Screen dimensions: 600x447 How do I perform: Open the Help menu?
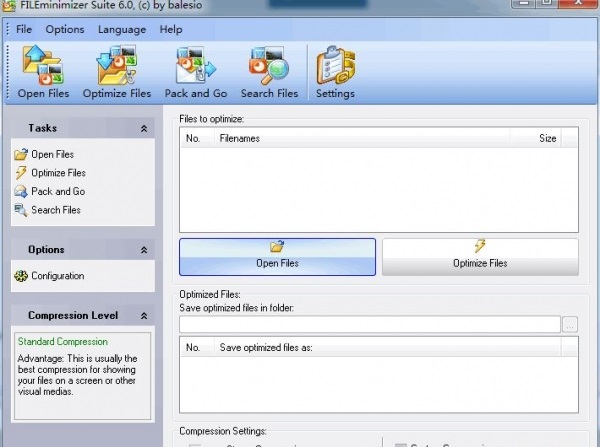coord(171,29)
